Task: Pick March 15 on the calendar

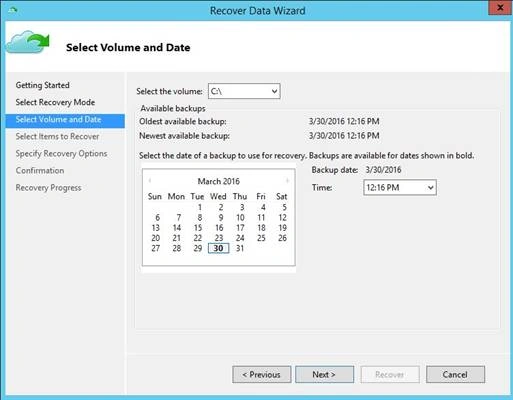Action: click(198, 228)
